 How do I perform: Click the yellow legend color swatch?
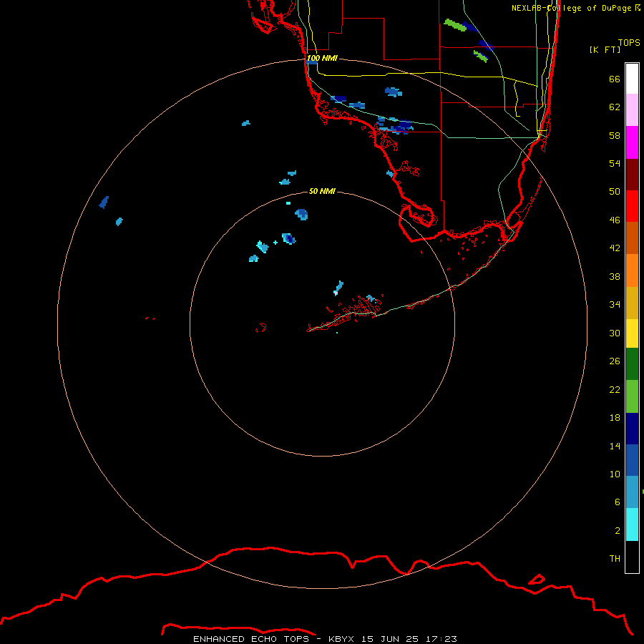pos(632,333)
